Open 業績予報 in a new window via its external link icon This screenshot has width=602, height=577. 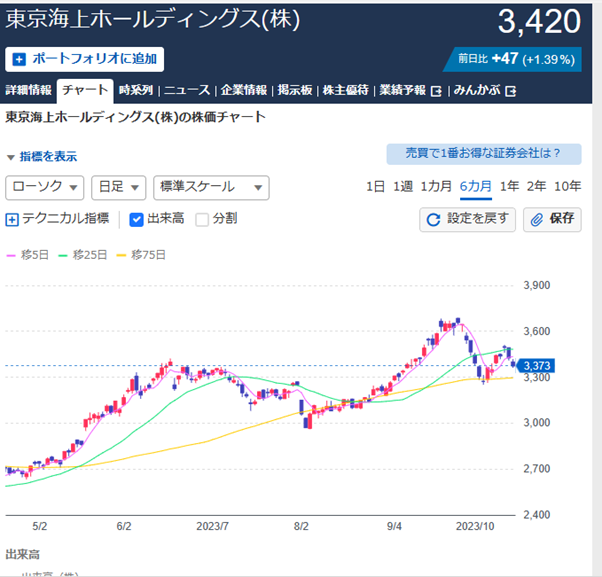pyautogui.click(x=436, y=91)
